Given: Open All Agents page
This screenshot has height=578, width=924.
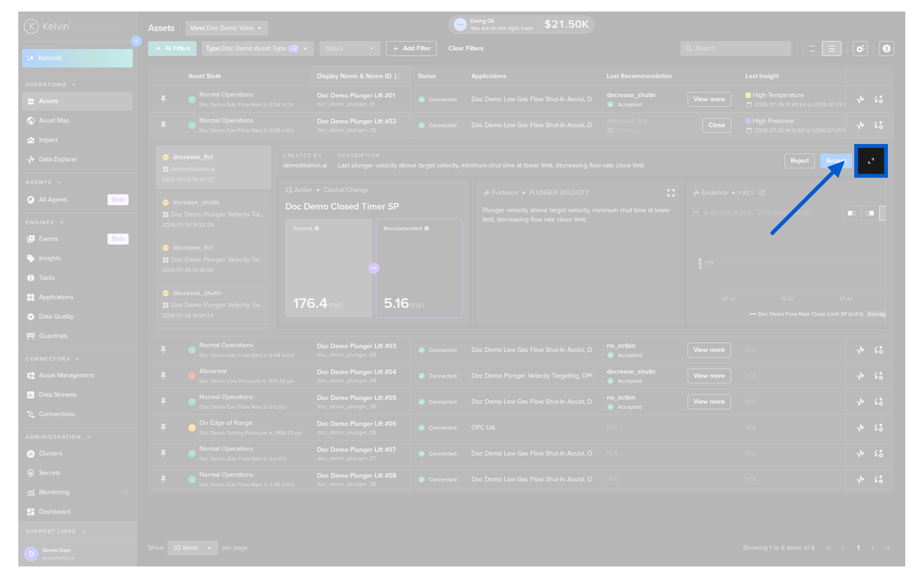Looking at the screenshot, I should [x=77, y=199].
